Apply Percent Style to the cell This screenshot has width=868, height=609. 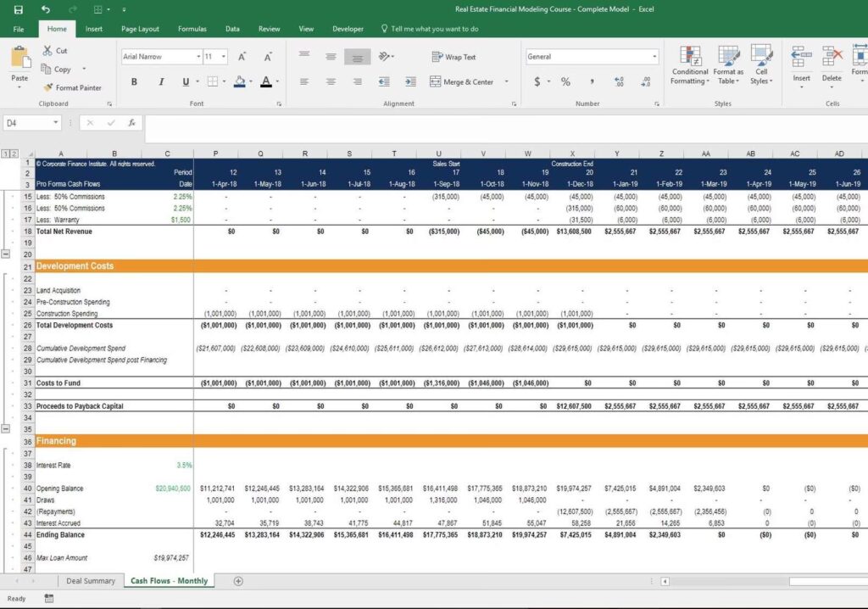click(565, 82)
